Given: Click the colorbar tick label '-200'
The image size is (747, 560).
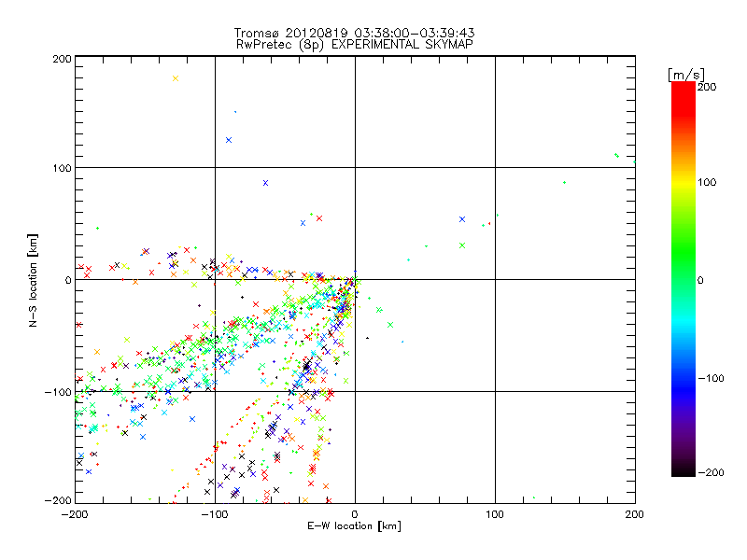Looking at the screenshot, I should click(711, 472).
